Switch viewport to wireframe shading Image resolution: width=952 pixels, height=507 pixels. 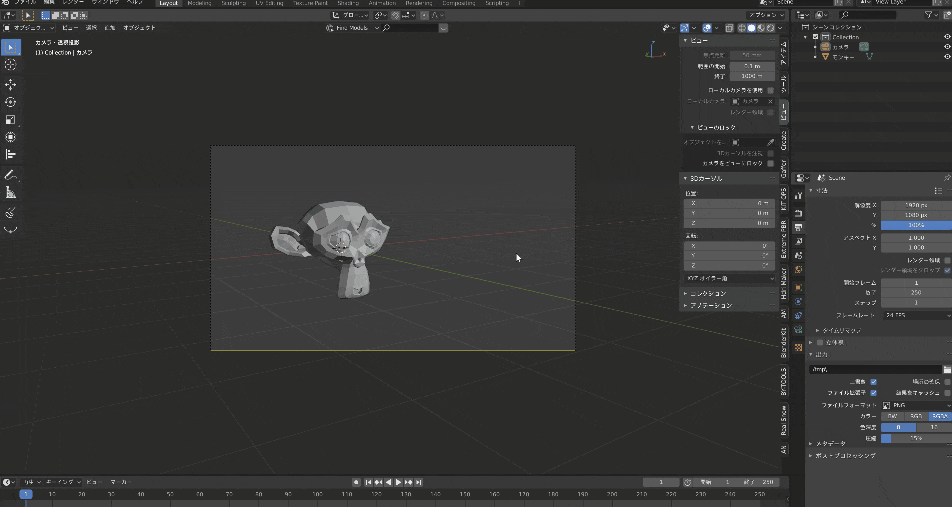(742, 28)
